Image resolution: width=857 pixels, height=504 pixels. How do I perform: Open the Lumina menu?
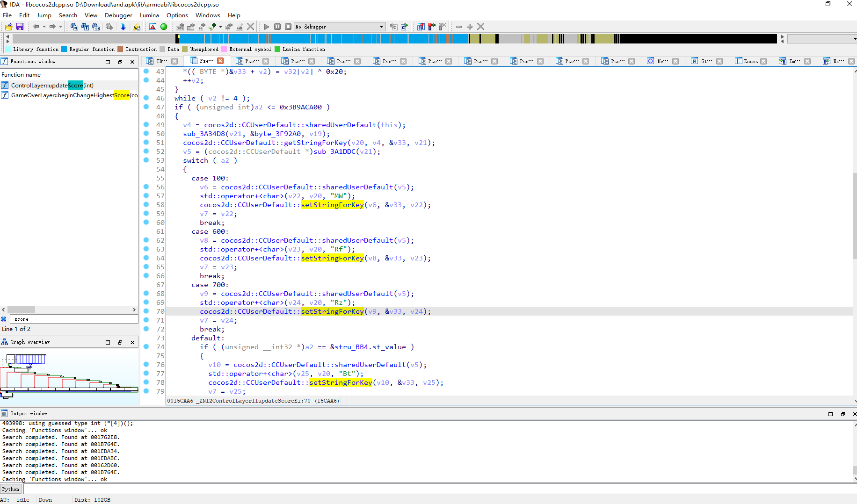coord(149,15)
